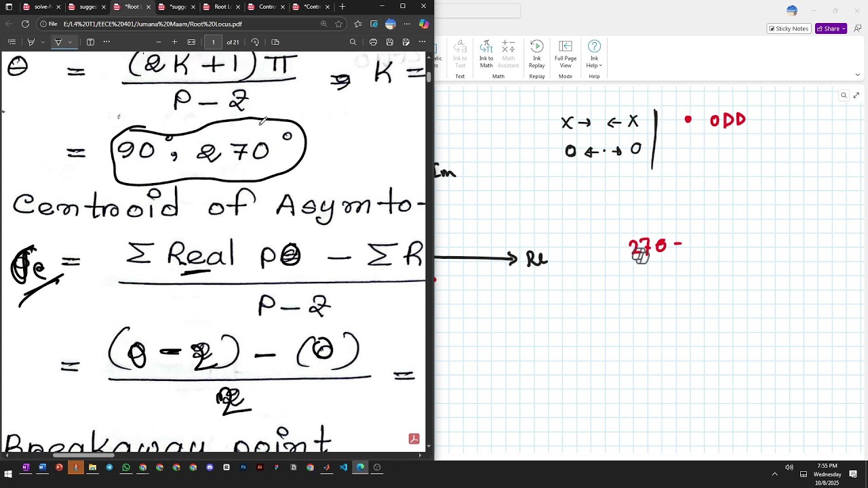Image resolution: width=868 pixels, height=488 pixels.
Task: Expand OneNote page to full view
Action: 856,96
